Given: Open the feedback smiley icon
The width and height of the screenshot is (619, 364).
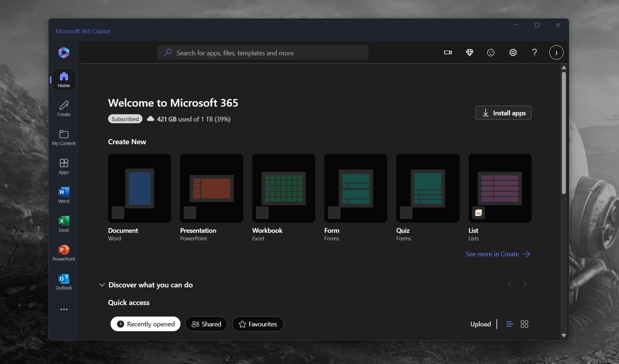Looking at the screenshot, I should tap(491, 53).
